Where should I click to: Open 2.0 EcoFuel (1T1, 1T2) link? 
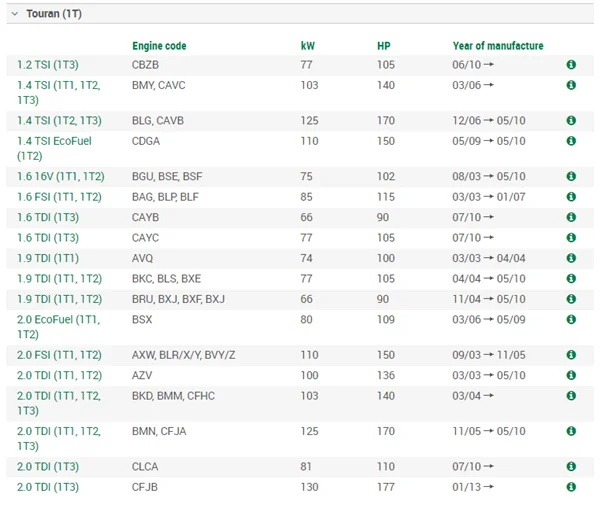tap(59, 327)
